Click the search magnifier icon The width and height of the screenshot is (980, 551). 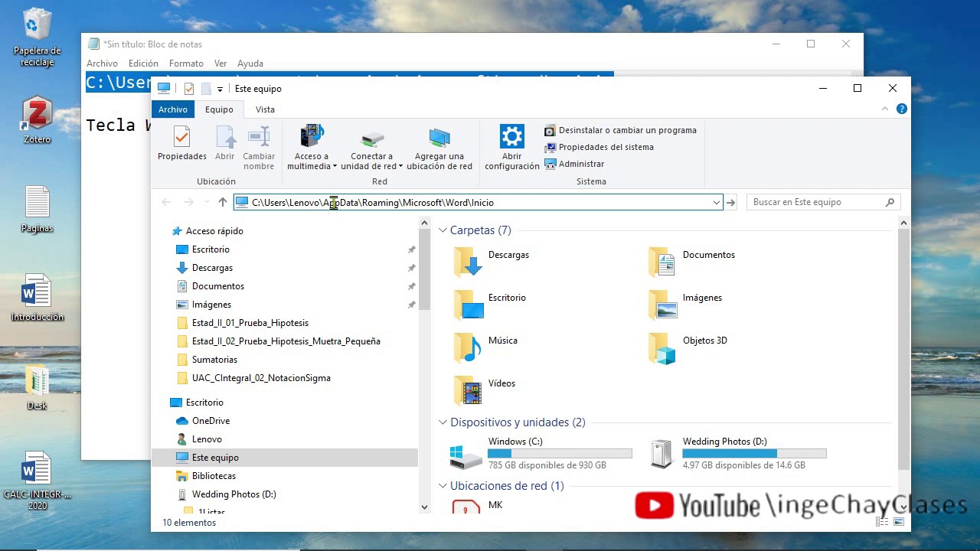click(x=890, y=202)
